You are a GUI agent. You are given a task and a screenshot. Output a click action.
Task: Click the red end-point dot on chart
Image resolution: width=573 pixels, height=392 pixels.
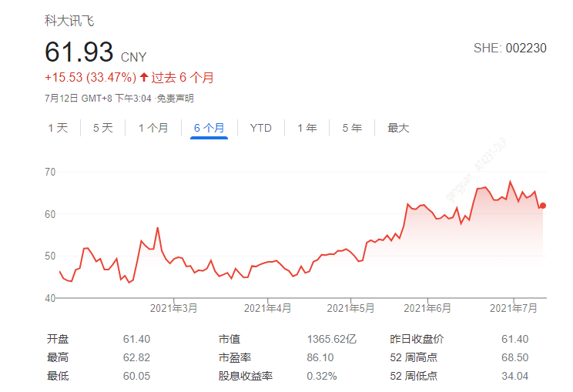click(x=543, y=206)
